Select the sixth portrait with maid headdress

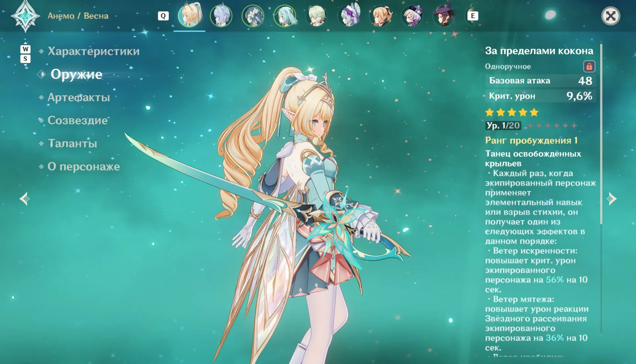[x=349, y=16]
